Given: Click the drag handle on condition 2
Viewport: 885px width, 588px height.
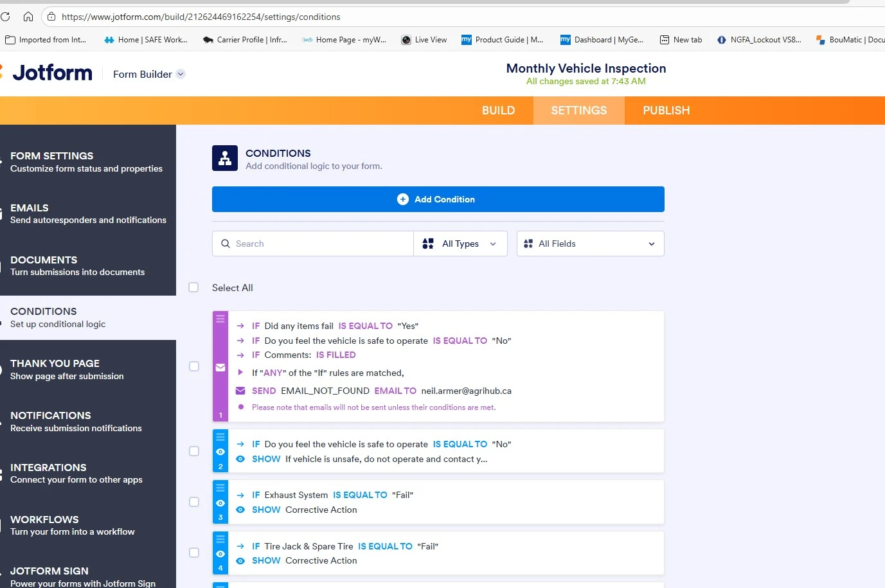Looking at the screenshot, I should coord(220,436).
